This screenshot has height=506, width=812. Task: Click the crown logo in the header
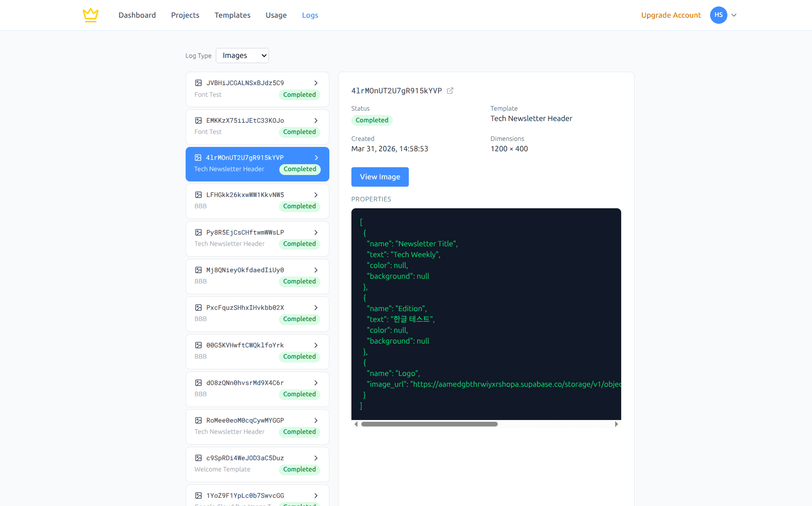(91, 15)
